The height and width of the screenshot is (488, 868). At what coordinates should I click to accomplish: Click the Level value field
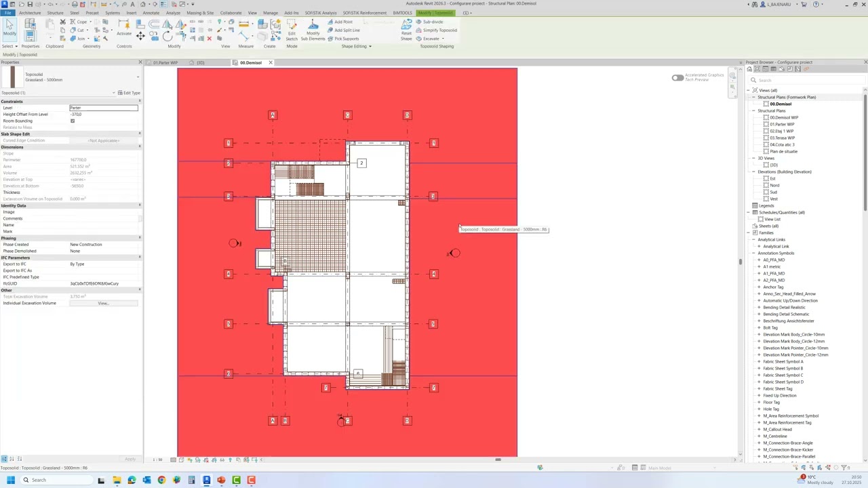(x=104, y=108)
